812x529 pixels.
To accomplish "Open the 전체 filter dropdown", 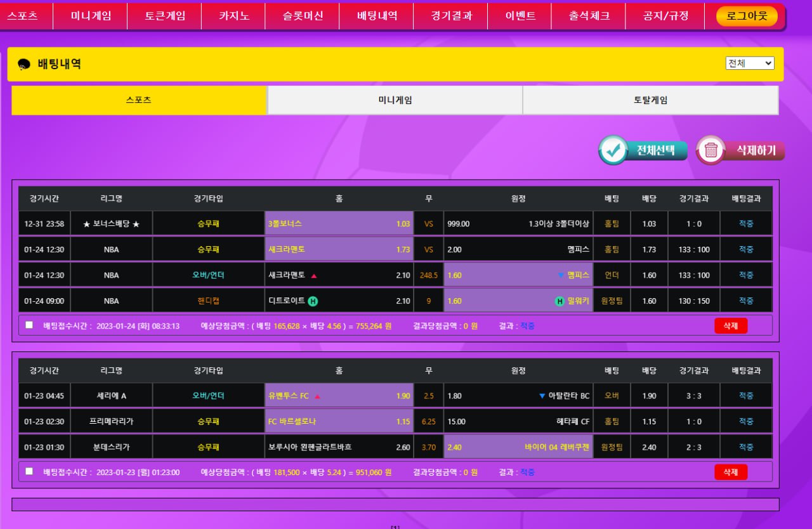I will pos(750,63).
